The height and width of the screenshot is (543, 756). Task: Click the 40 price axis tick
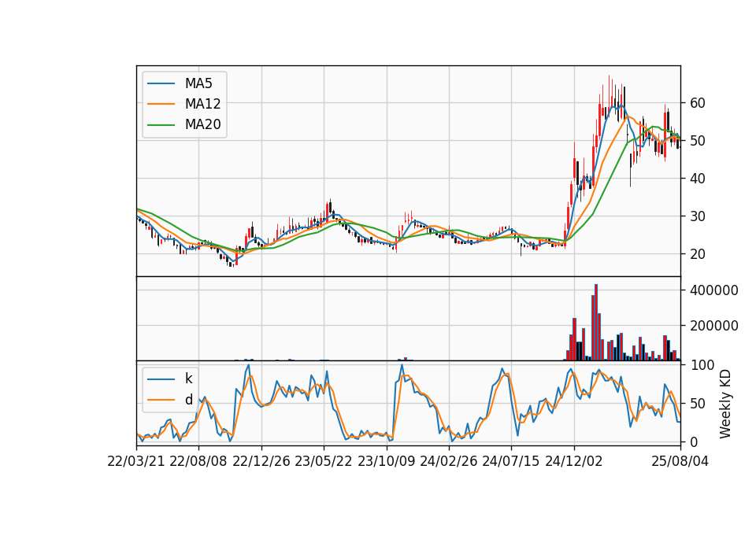(x=697, y=179)
